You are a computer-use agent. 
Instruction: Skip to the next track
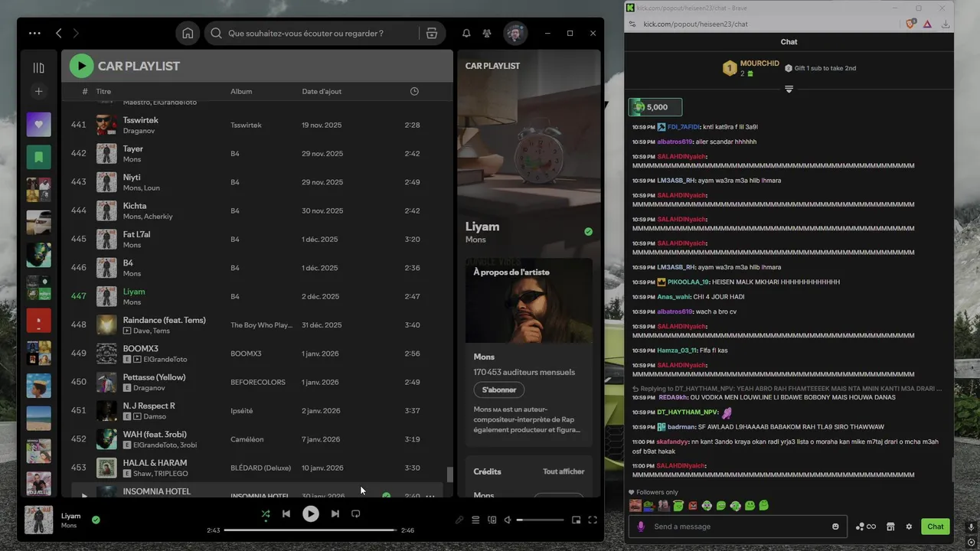pos(335,514)
